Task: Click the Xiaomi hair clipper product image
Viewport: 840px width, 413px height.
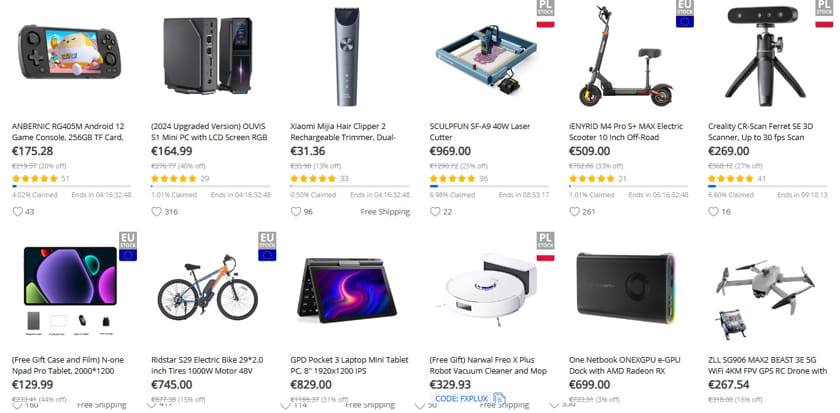Action: (x=347, y=56)
